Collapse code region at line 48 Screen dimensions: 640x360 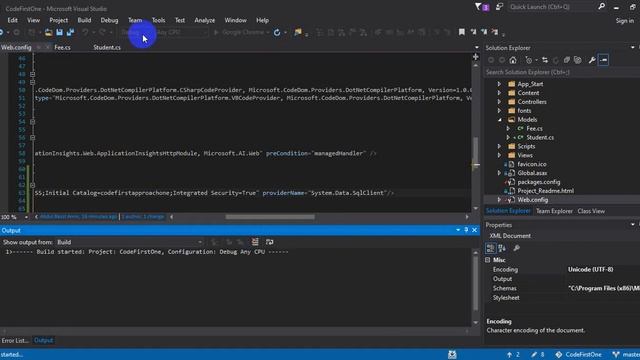coord(32,74)
